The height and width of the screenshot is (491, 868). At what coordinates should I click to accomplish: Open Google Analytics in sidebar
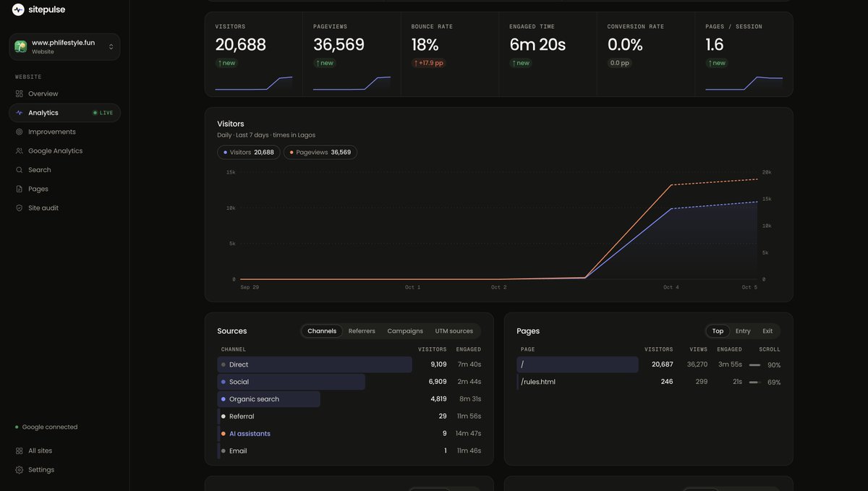point(64,151)
